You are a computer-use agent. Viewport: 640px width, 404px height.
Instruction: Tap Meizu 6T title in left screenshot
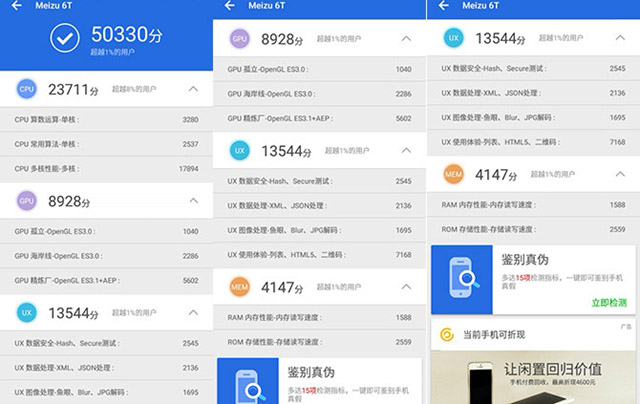coord(53,6)
